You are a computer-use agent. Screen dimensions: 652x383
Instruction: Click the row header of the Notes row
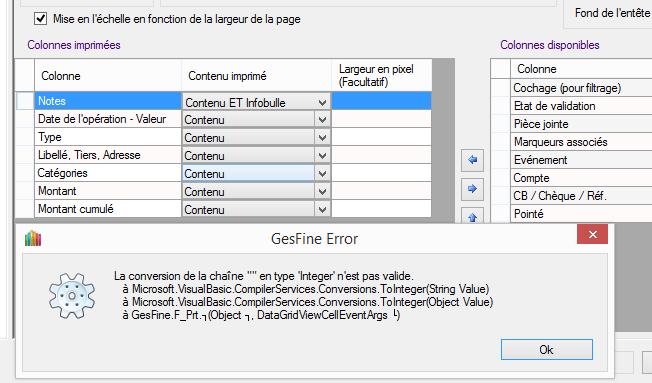coord(25,101)
